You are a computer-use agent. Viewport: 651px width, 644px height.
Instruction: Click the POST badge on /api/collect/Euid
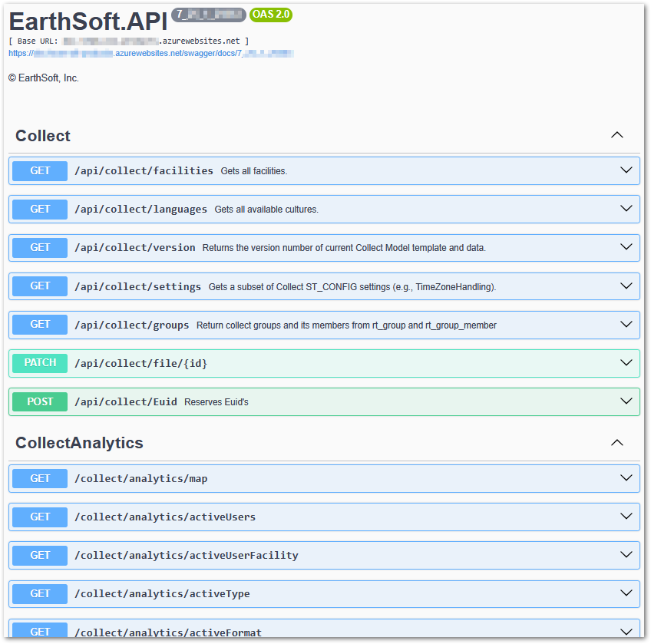[39, 401]
